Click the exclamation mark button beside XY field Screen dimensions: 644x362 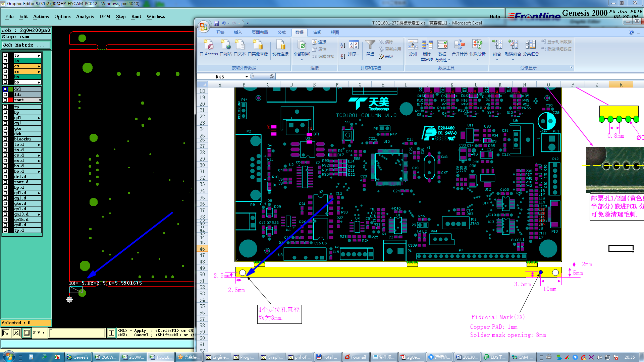pyautogui.click(x=111, y=333)
